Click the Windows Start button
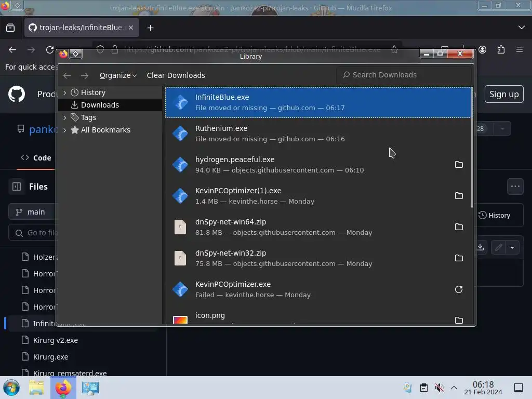Viewport: 532px width, 399px height. (11, 388)
